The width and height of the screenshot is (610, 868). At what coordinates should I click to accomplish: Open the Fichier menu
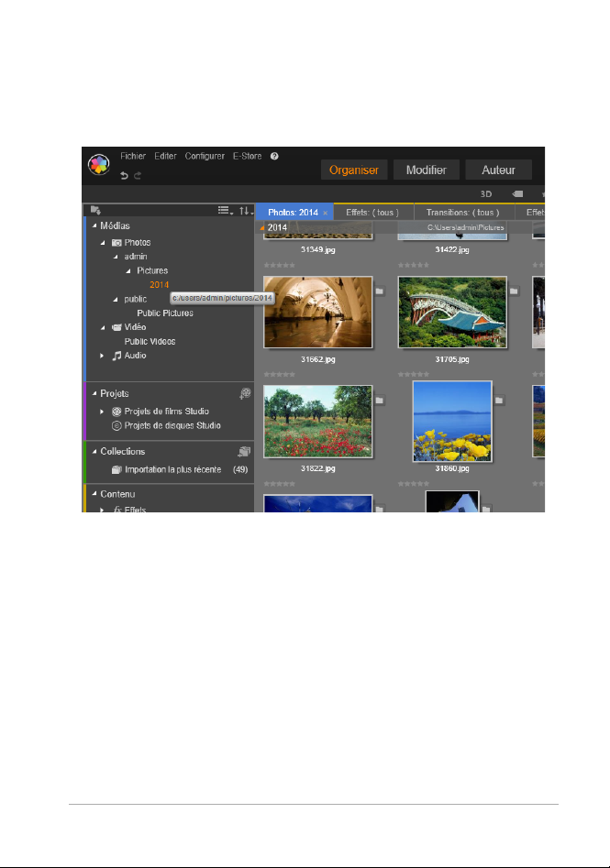pyautogui.click(x=133, y=157)
